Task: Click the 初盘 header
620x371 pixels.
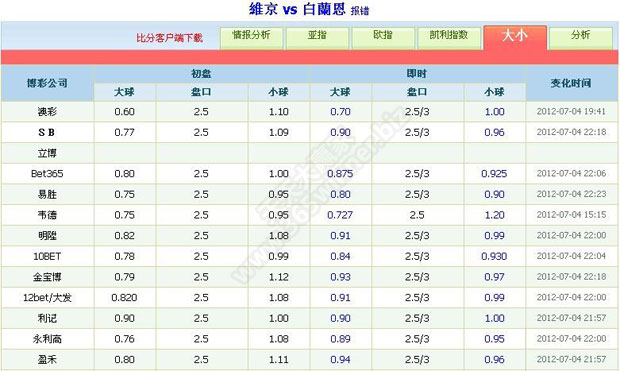Action: tap(201, 74)
